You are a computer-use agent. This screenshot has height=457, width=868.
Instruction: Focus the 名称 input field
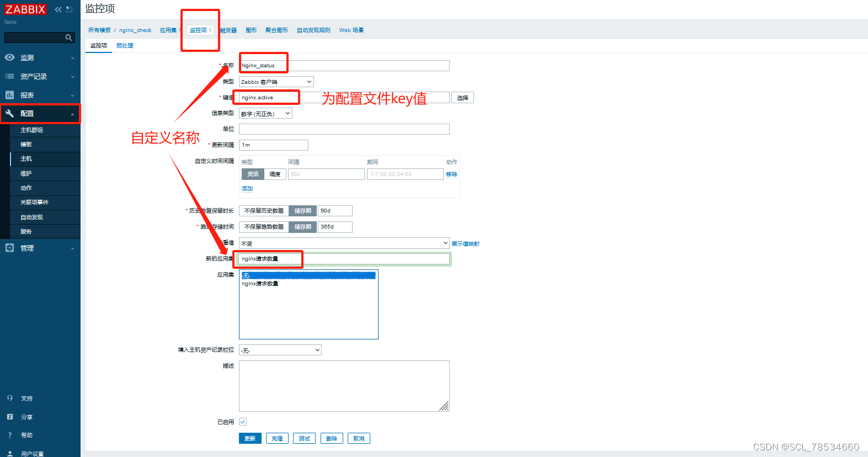pyautogui.click(x=344, y=66)
